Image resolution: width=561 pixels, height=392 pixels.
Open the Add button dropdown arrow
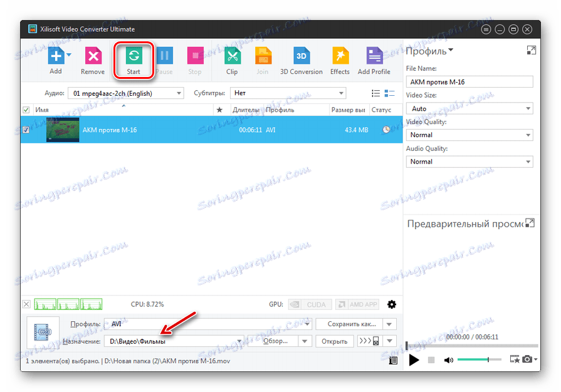pyautogui.click(x=69, y=54)
